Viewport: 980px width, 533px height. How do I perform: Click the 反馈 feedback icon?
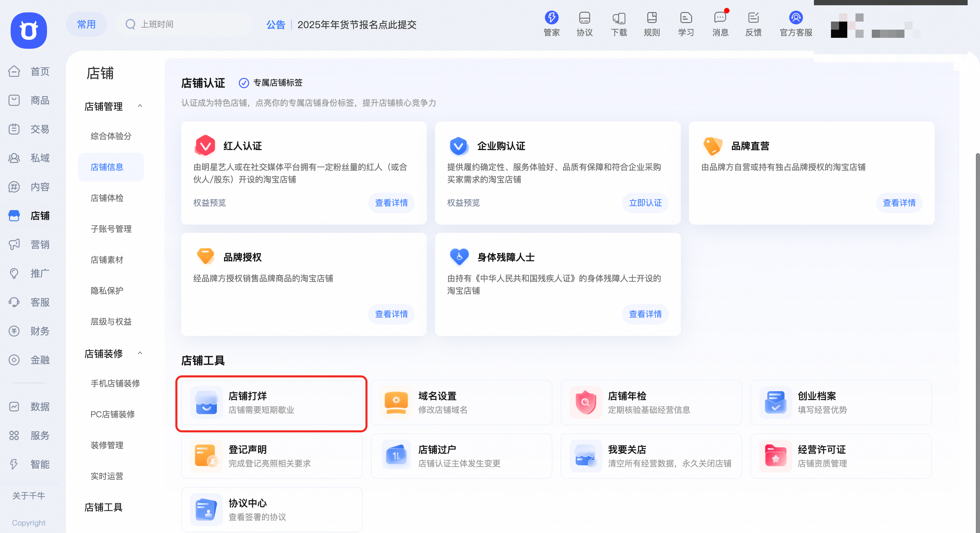[x=754, y=24]
